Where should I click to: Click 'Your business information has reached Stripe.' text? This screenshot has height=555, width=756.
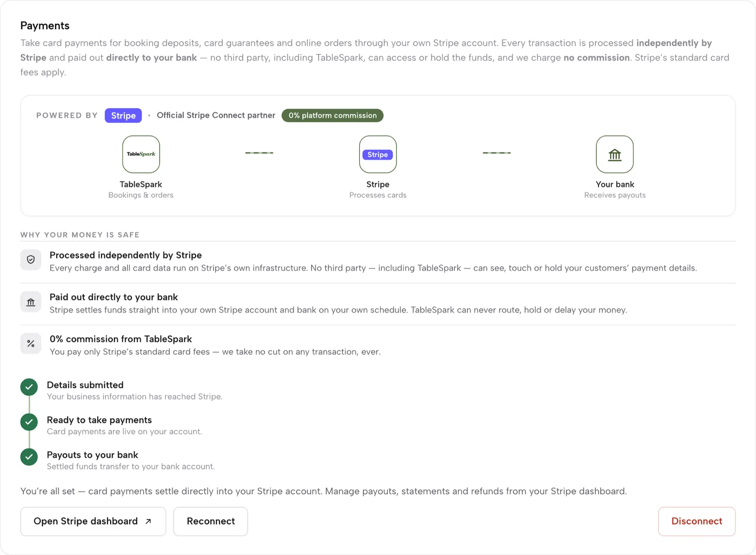(x=135, y=397)
